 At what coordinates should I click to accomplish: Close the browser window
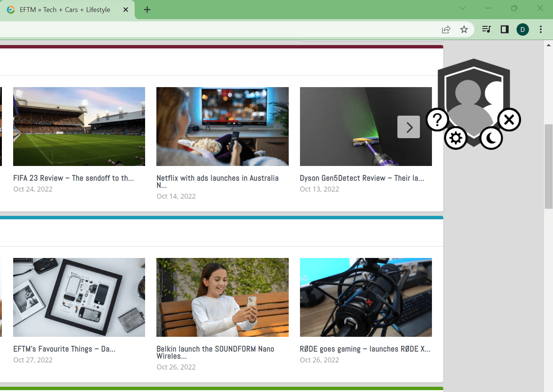click(x=540, y=8)
